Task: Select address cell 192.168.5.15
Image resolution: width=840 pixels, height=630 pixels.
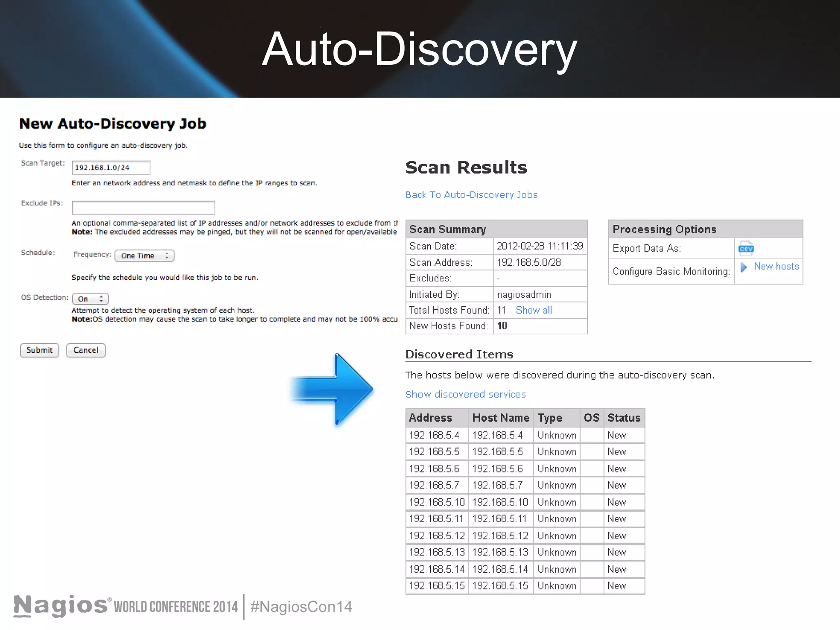Action: [437, 586]
